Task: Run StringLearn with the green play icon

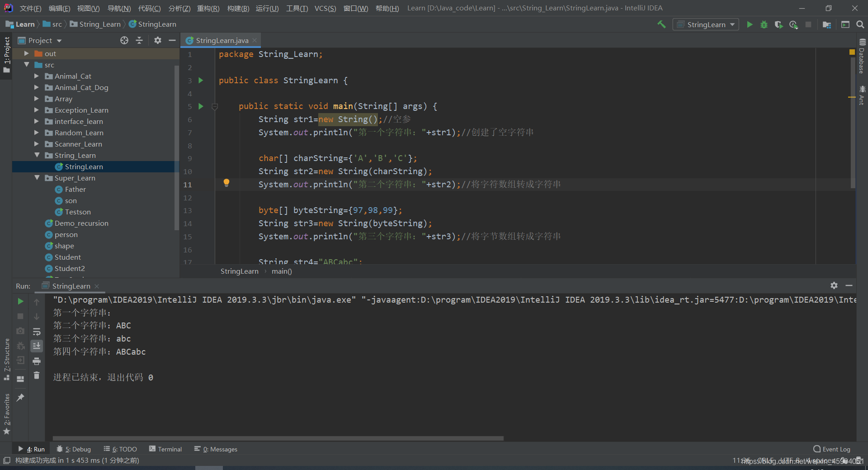Action: [x=750, y=24]
